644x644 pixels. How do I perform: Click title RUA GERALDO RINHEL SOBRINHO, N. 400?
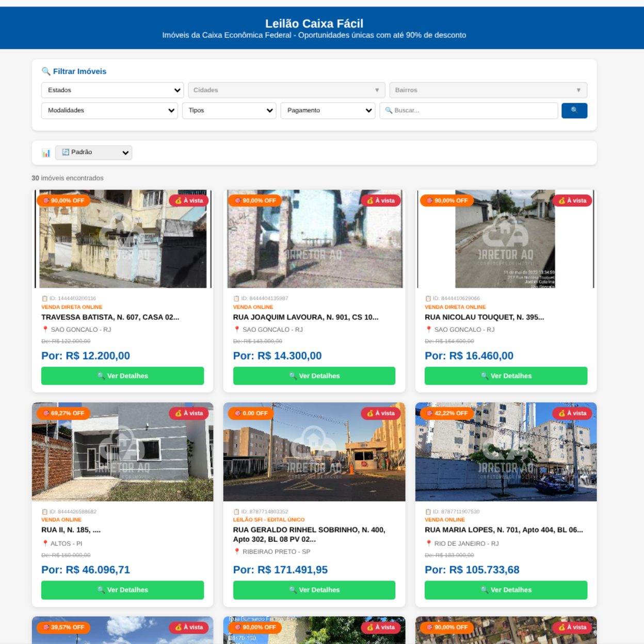tap(309, 535)
